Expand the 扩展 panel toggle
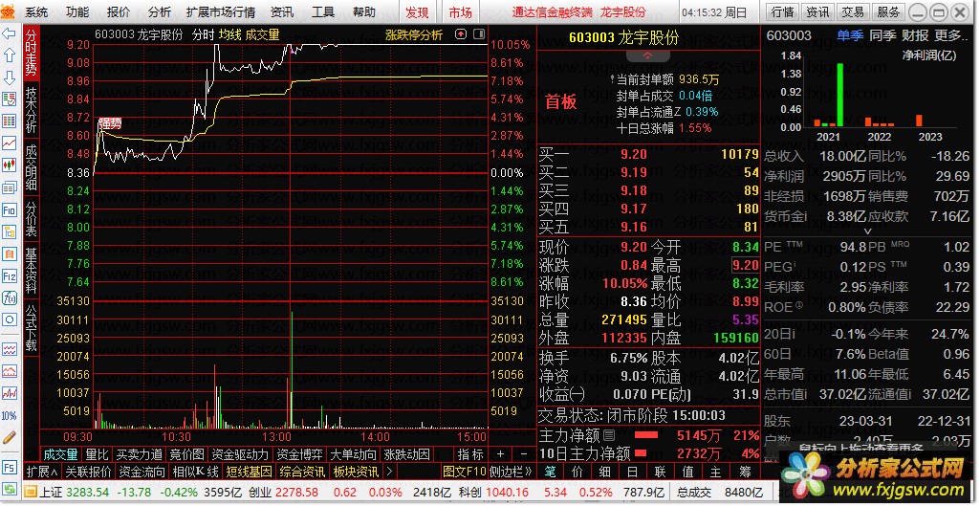The image size is (980, 506). (x=43, y=471)
